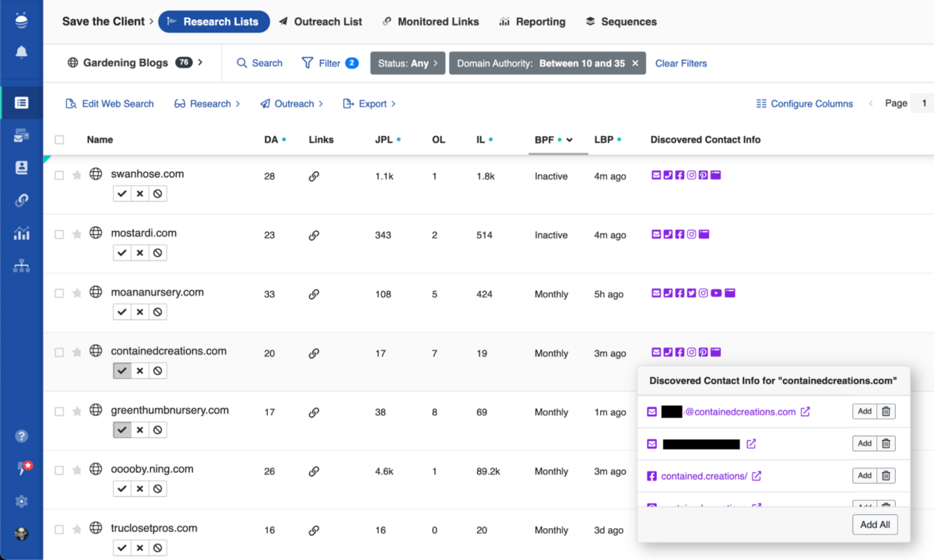
Task: Delete the contained.creations/ Facebook contact
Action: tap(886, 476)
